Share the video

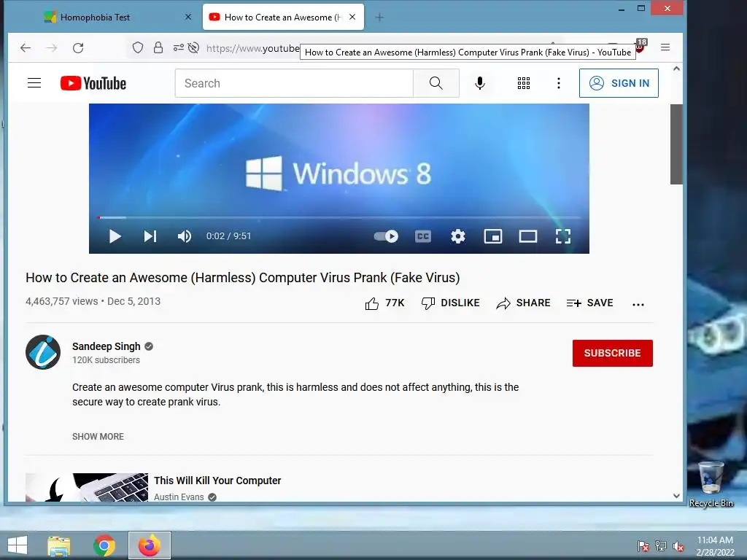[x=523, y=303]
